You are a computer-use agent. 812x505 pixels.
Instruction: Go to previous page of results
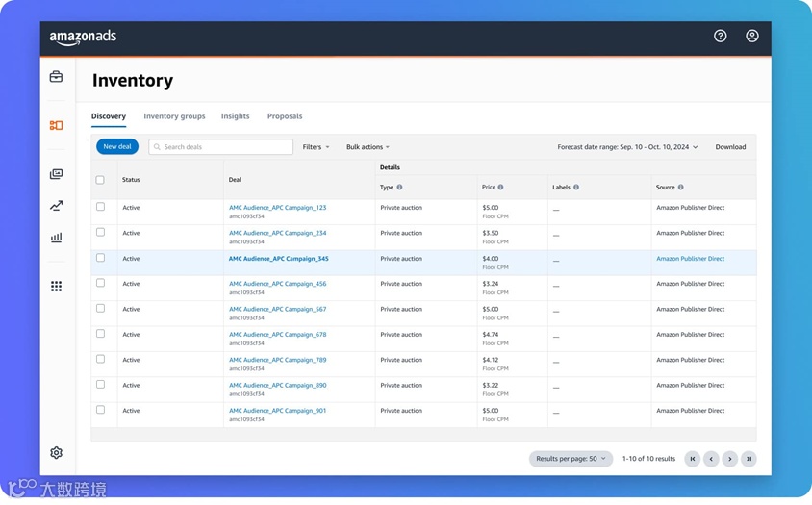pyautogui.click(x=711, y=459)
